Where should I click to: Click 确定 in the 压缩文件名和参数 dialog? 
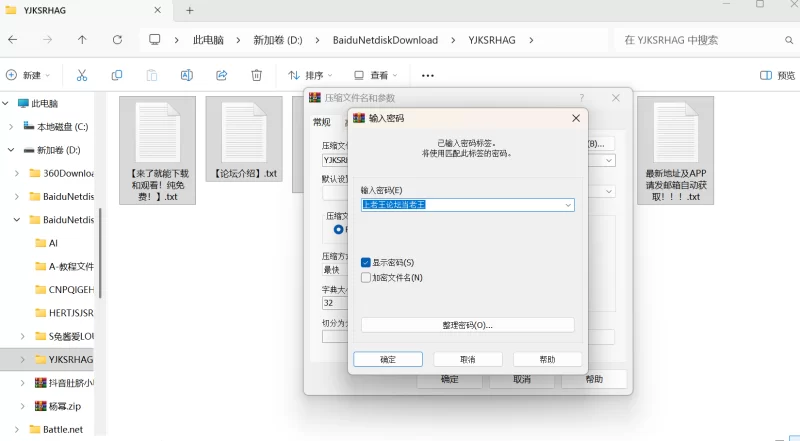click(449, 380)
